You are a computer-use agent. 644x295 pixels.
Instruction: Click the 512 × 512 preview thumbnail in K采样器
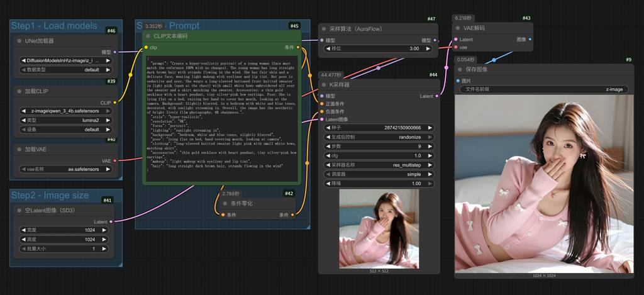379,229
